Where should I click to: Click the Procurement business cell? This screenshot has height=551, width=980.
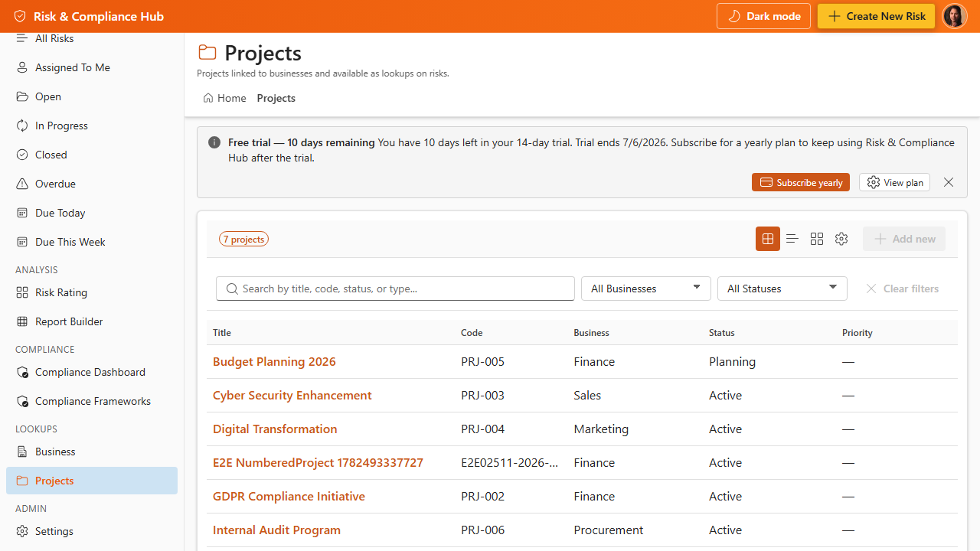(608, 530)
